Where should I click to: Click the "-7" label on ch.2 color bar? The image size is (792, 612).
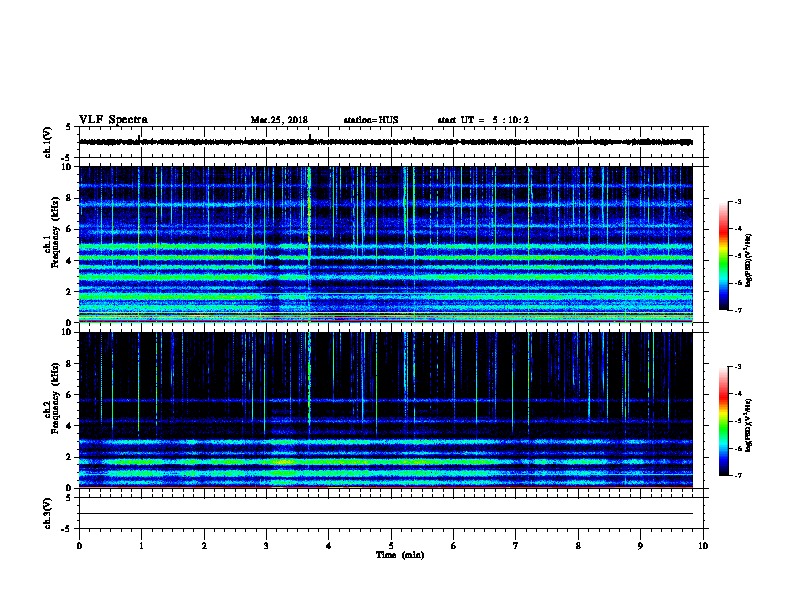(x=737, y=475)
